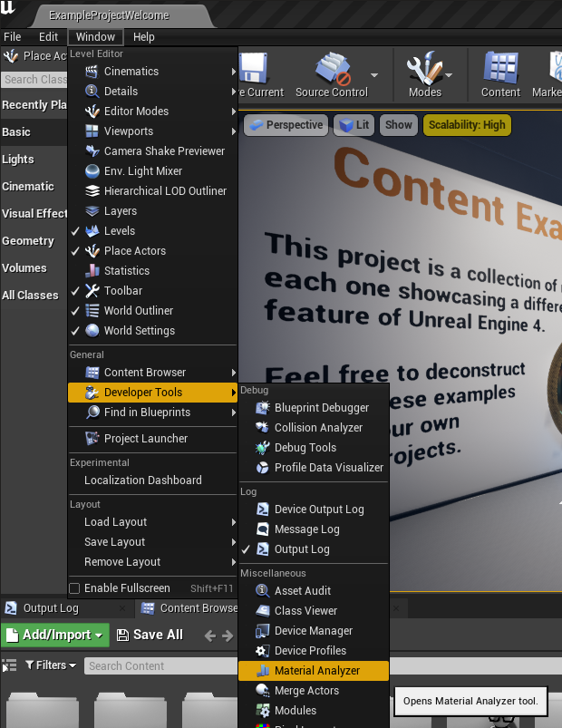This screenshot has width=562, height=728.
Task: Open the Modes toolbar icon
Action: pos(424,68)
